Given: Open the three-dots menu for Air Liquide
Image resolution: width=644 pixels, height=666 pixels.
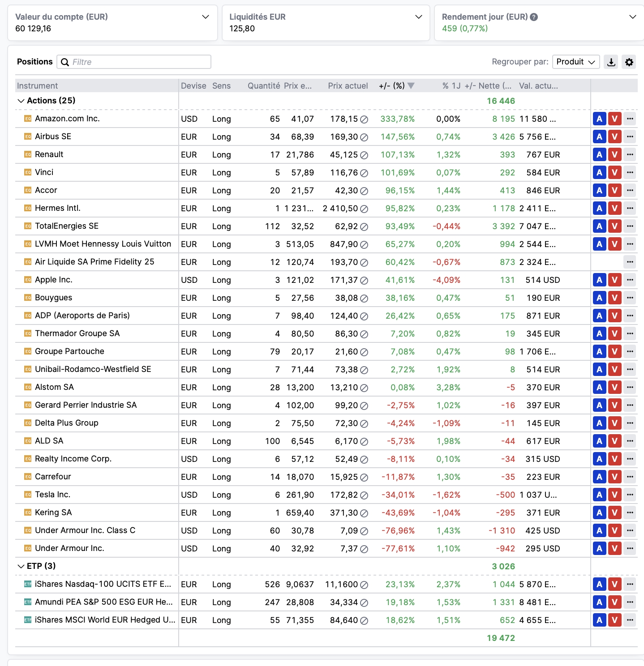Looking at the screenshot, I should point(630,262).
